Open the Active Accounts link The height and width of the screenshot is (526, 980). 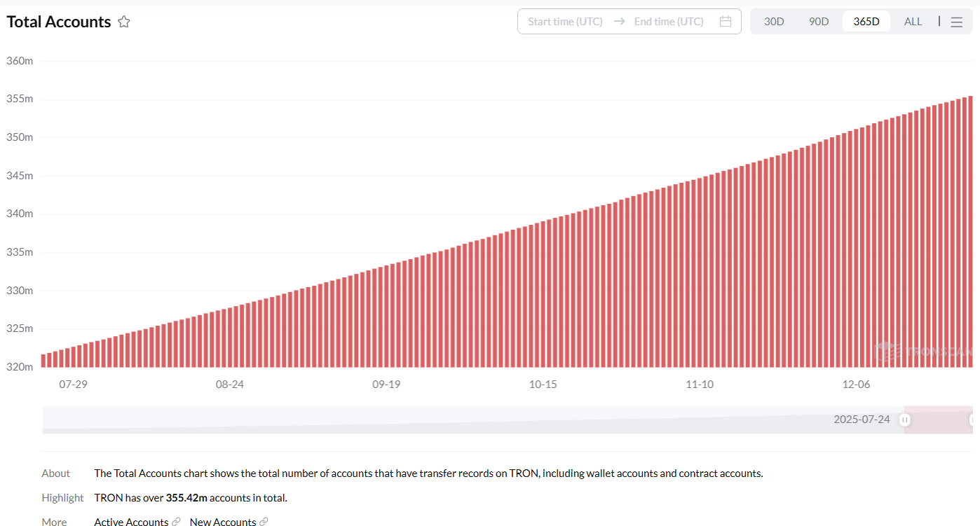click(131, 522)
